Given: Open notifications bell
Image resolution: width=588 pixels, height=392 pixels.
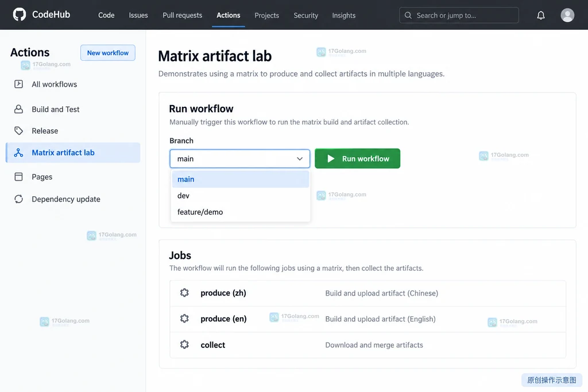Looking at the screenshot, I should coord(541,15).
